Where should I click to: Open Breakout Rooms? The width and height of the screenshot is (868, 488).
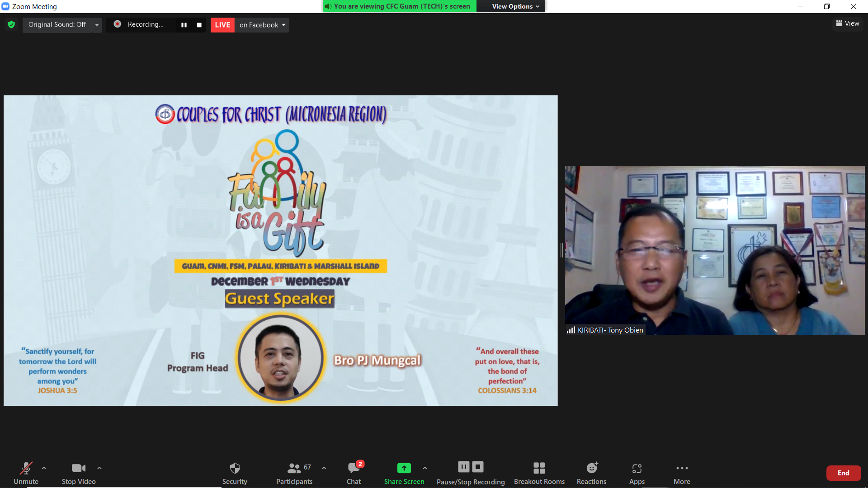click(x=539, y=473)
